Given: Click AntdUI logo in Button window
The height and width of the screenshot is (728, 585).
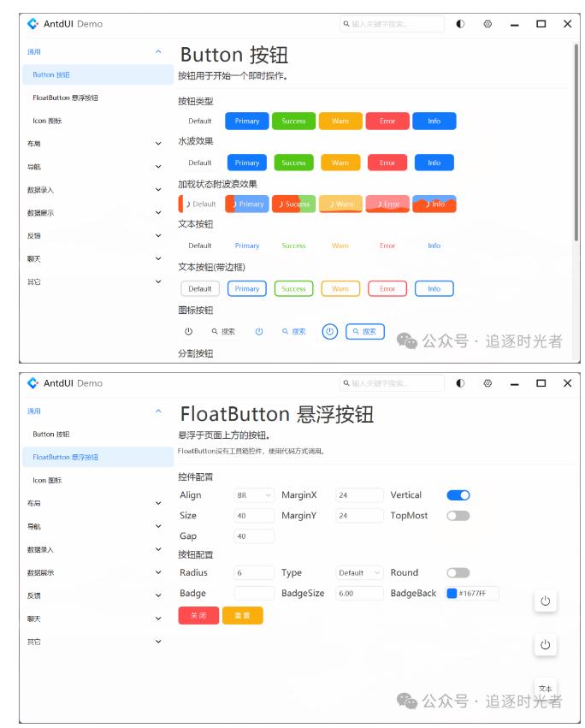Looking at the screenshot, I should point(32,24).
